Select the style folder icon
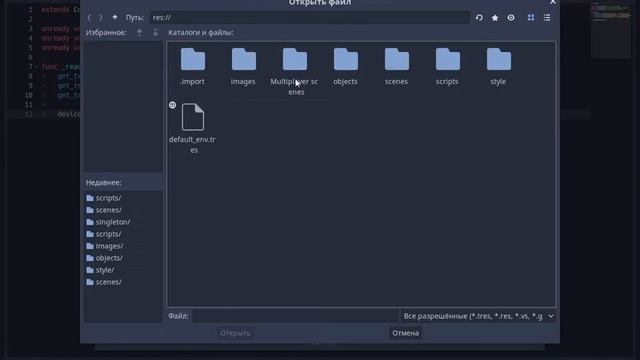 point(499,60)
